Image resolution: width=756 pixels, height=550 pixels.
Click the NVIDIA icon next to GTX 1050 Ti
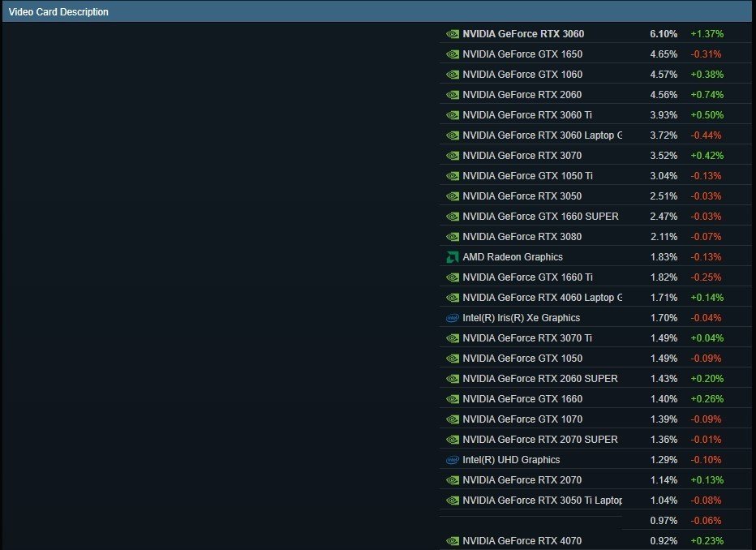pyautogui.click(x=453, y=175)
